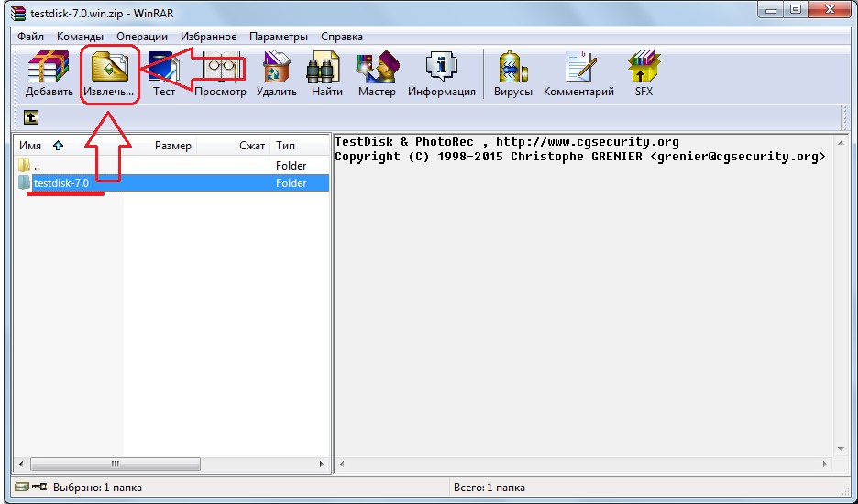Go up one level with the arrow button
This screenshot has width=858, height=504.
point(30,117)
